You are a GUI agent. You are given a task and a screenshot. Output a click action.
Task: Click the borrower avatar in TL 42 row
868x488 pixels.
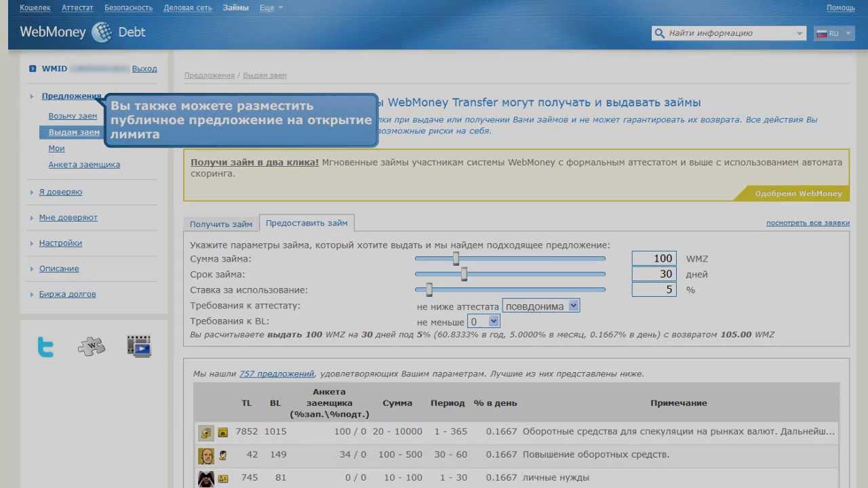tap(206, 455)
